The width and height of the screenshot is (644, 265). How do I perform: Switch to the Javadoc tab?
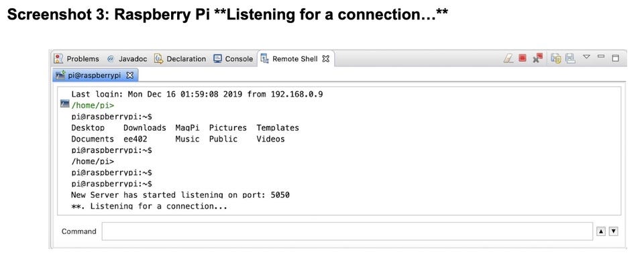point(127,59)
